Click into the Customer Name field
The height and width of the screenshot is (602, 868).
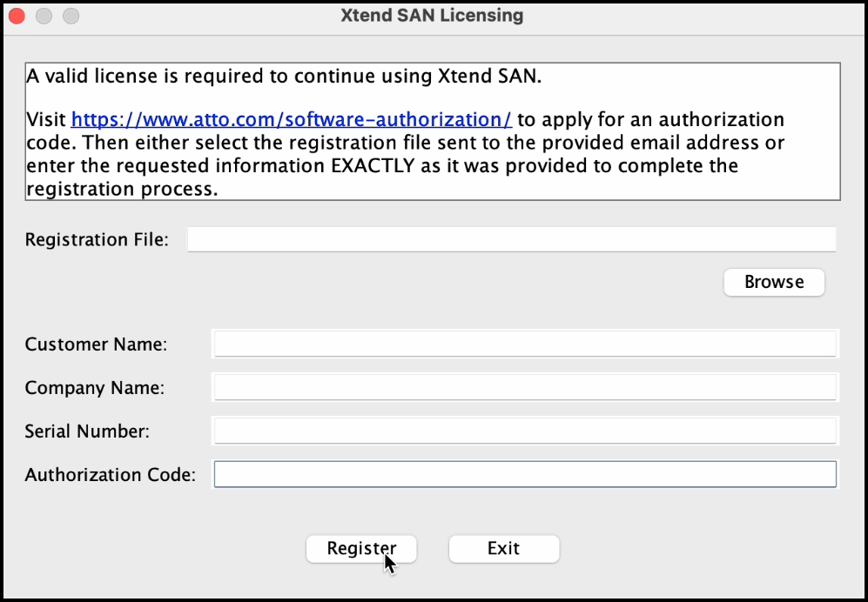525,344
